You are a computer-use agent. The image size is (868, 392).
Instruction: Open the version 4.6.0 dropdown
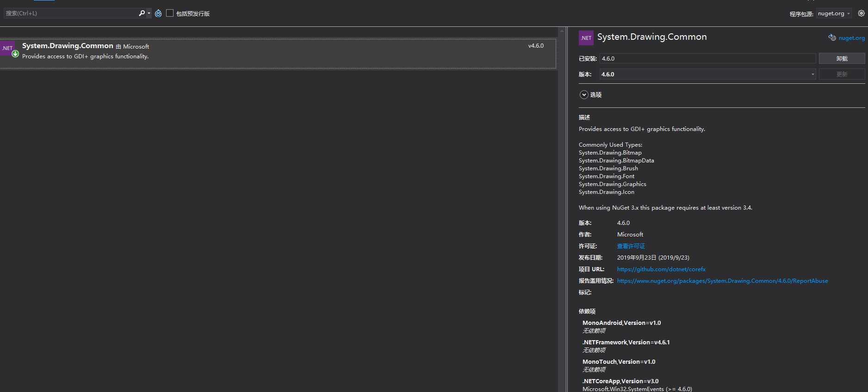(707, 74)
